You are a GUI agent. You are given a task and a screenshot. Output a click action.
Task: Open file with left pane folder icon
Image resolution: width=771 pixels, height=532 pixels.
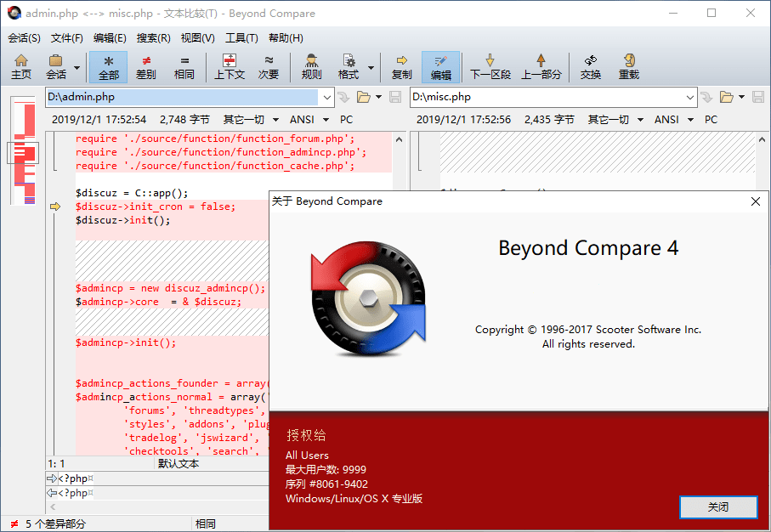[x=363, y=98]
